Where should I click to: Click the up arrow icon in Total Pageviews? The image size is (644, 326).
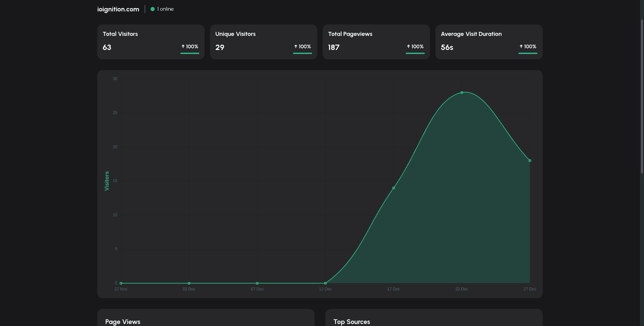409,47
